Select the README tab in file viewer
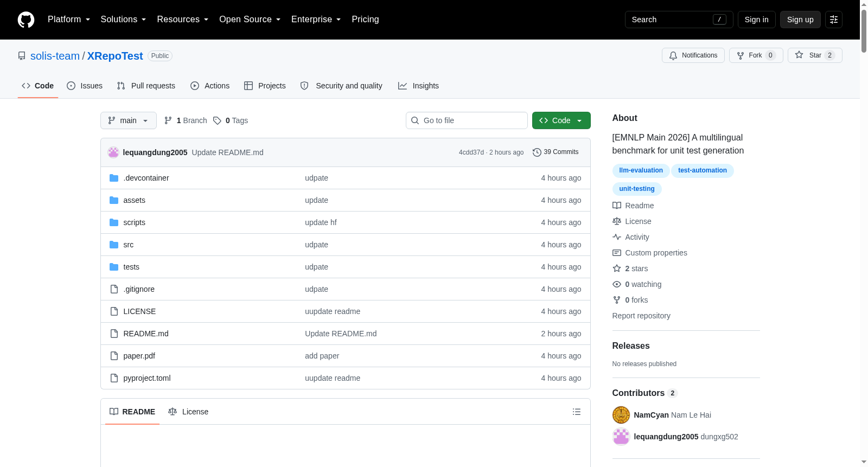 coord(132,412)
